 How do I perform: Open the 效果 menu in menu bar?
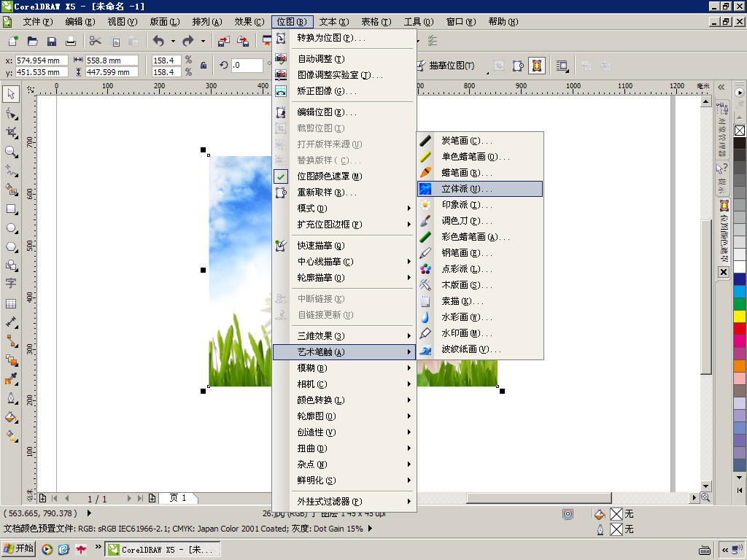(x=249, y=22)
